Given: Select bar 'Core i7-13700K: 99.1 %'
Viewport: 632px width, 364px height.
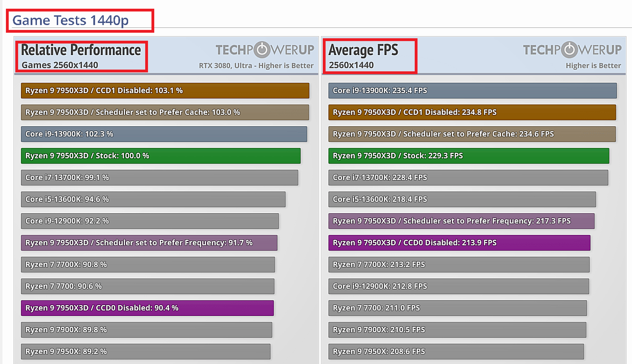Looking at the screenshot, I should 159,177.
